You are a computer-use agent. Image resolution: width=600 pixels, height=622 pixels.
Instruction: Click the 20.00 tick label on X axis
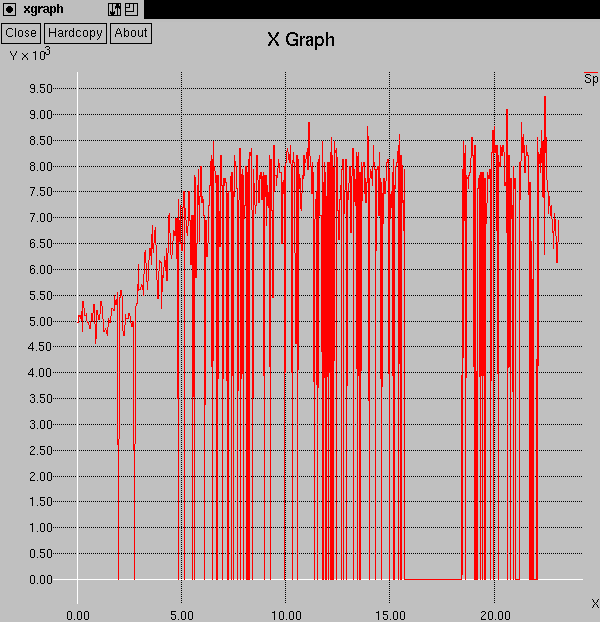click(x=494, y=615)
